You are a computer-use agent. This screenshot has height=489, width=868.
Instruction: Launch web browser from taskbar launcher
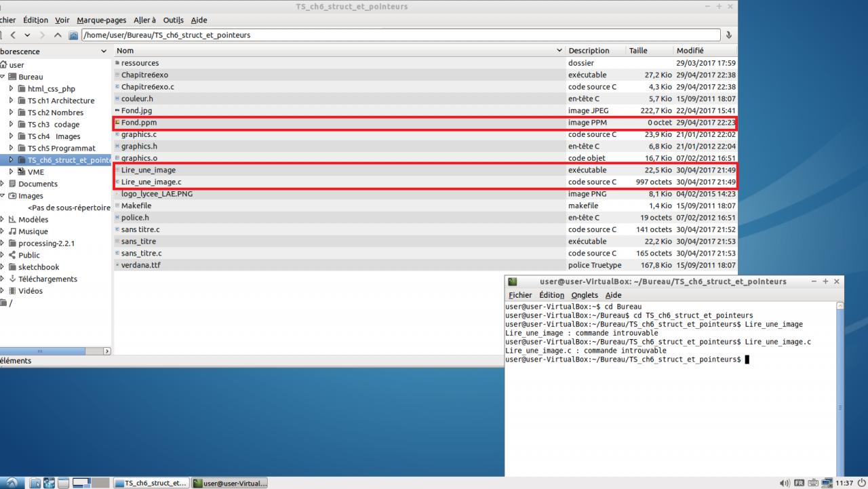click(50, 483)
